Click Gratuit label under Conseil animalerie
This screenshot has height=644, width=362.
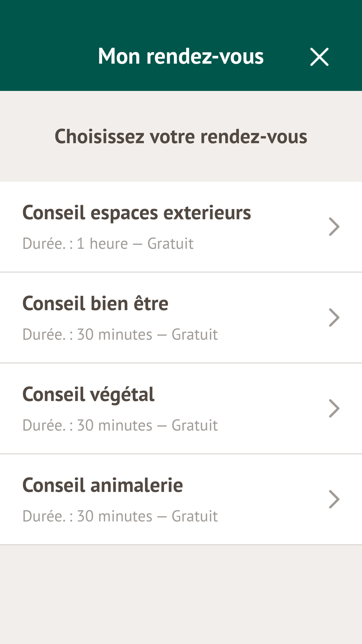click(x=194, y=516)
